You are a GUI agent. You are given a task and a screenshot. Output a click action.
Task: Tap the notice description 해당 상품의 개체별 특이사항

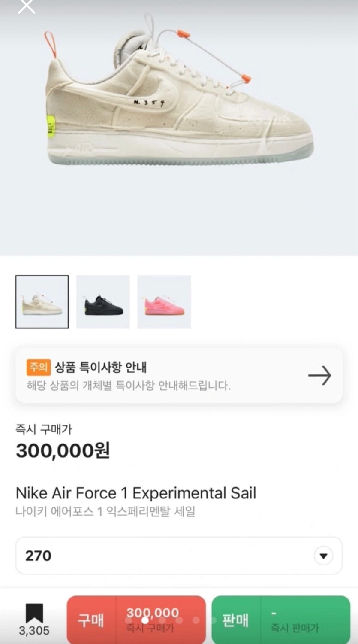pos(129,385)
